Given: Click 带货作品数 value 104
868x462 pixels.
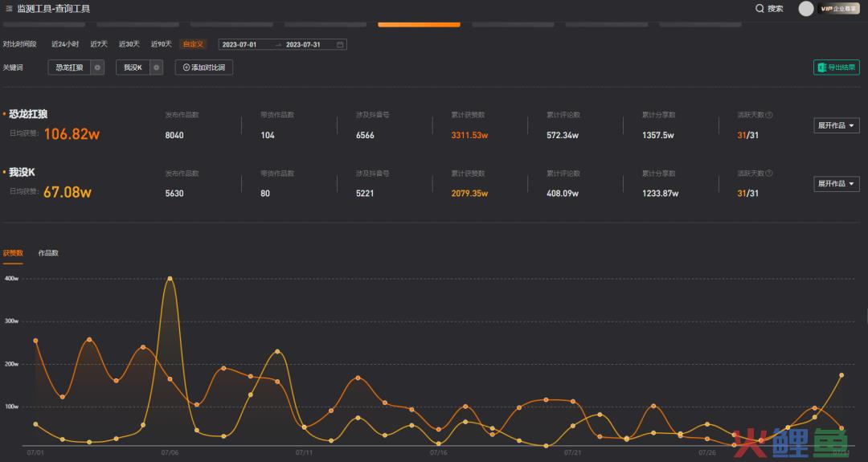Looking at the screenshot, I should pyautogui.click(x=268, y=135).
